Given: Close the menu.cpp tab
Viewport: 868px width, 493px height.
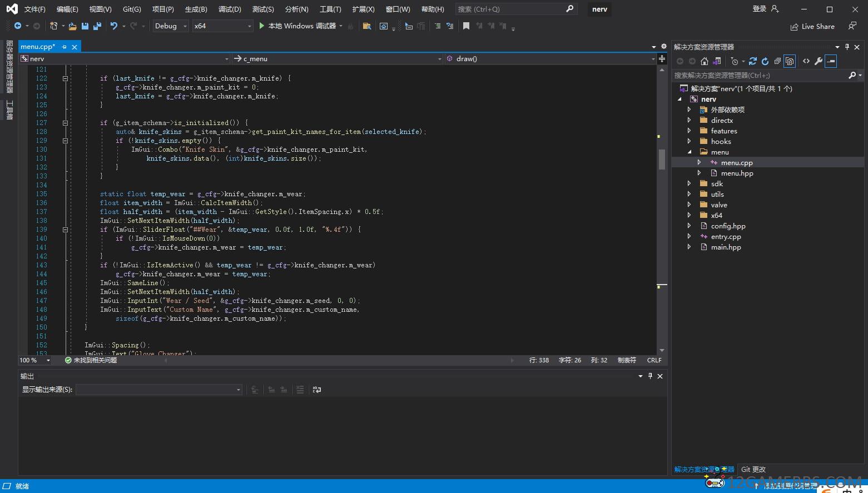Looking at the screenshot, I should pos(75,47).
